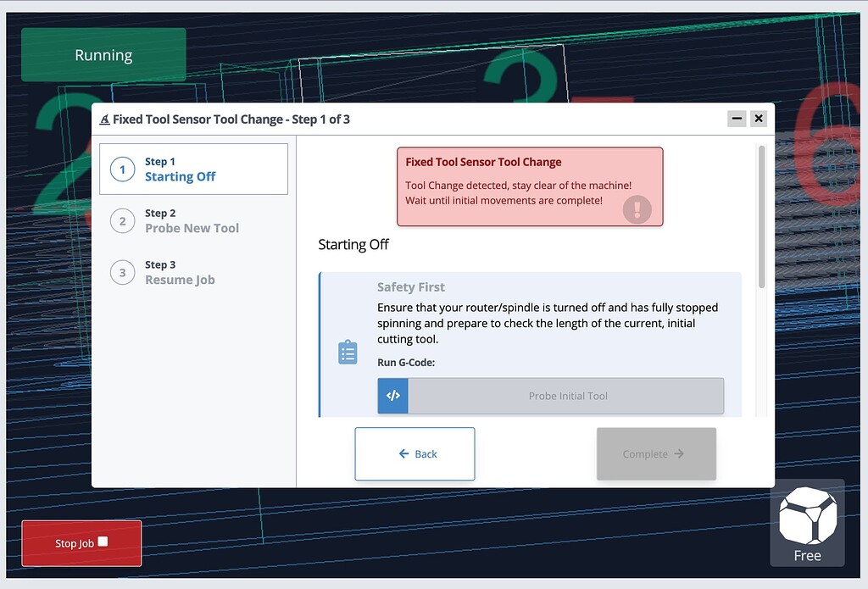Viewport: 868px width, 589px height.
Task: Open Step 3 Resume Job
Action: click(180, 273)
